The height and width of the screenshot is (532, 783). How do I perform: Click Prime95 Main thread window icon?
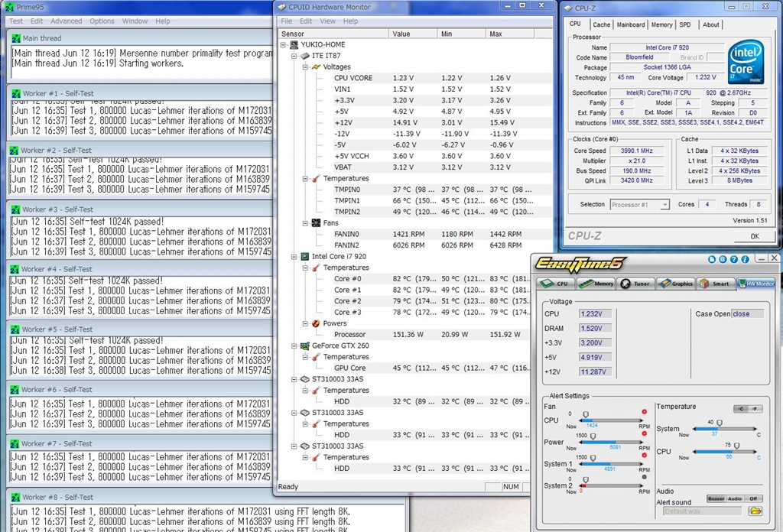[16, 38]
